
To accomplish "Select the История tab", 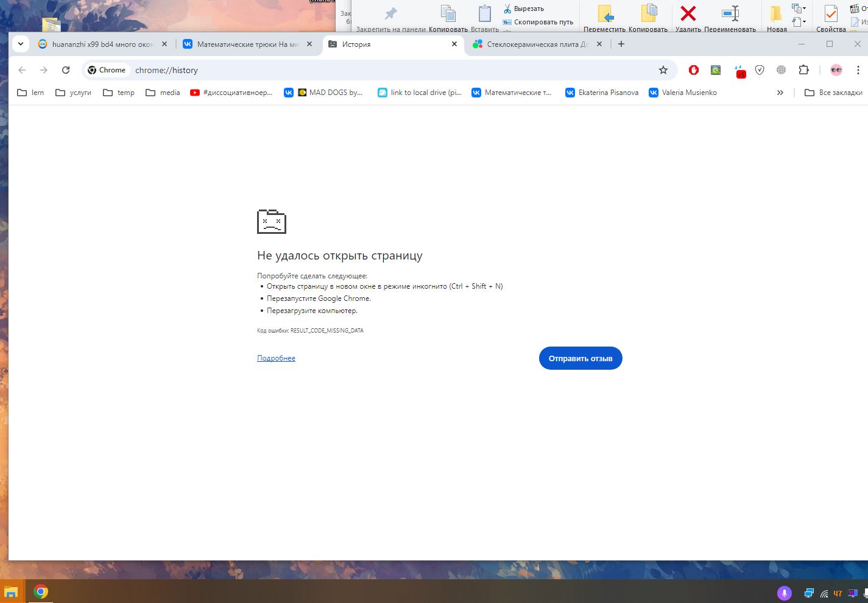I will 393,44.
